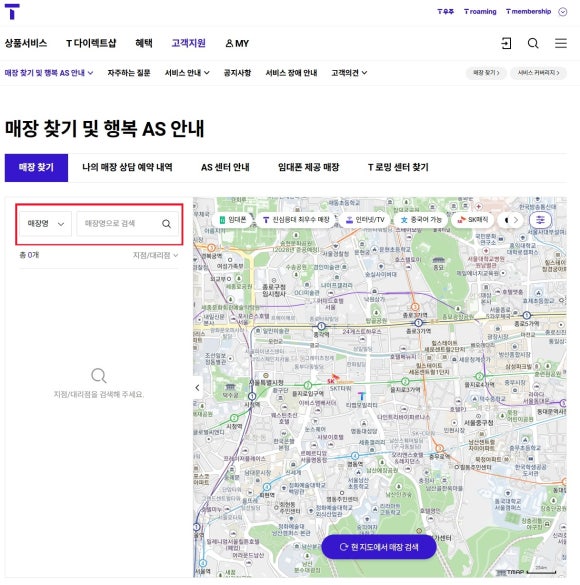Click the 을지로입구역 station marker
Viewport: 580px width, 585px height.
307,385
